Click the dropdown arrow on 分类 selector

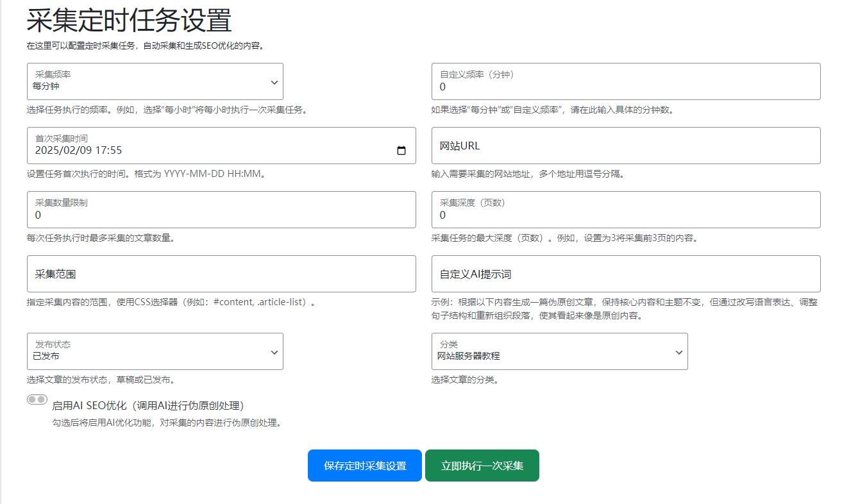pyautogui.click(x=680, y=351)
